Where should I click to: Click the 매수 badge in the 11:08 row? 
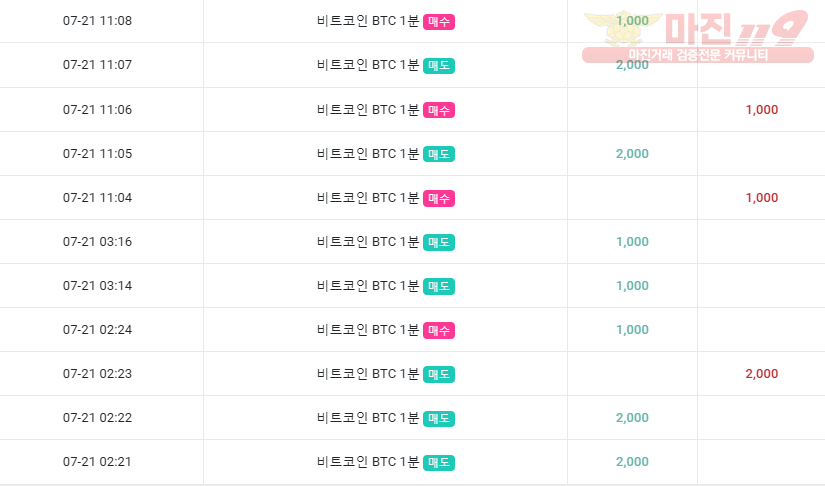point(439,22)
